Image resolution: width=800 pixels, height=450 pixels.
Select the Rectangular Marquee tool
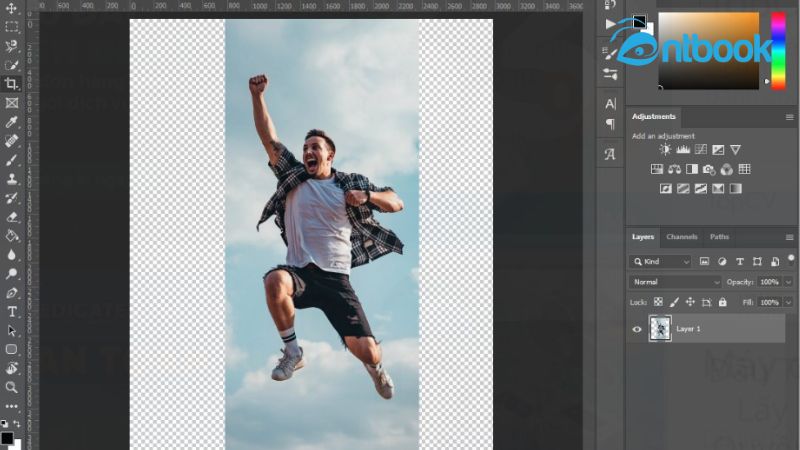(x=11, y=27)
